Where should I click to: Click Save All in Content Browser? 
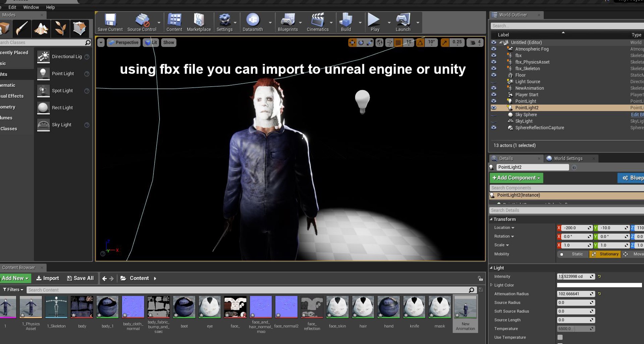[x=80, y=278]
